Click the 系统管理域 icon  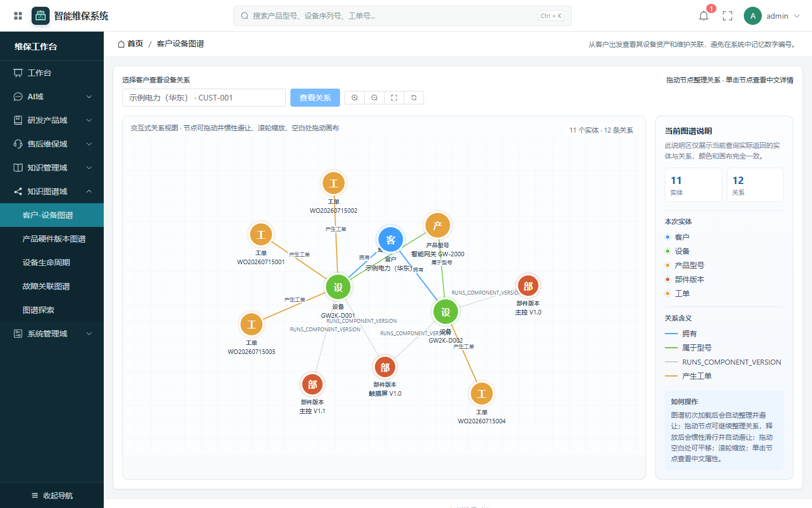tap(18, 334)
